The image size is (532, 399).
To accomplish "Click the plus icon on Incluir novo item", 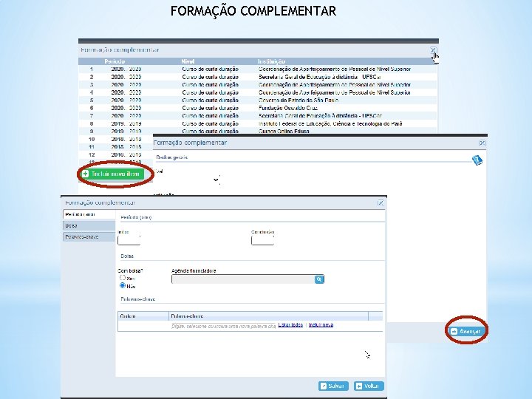I will pos(86,174).
